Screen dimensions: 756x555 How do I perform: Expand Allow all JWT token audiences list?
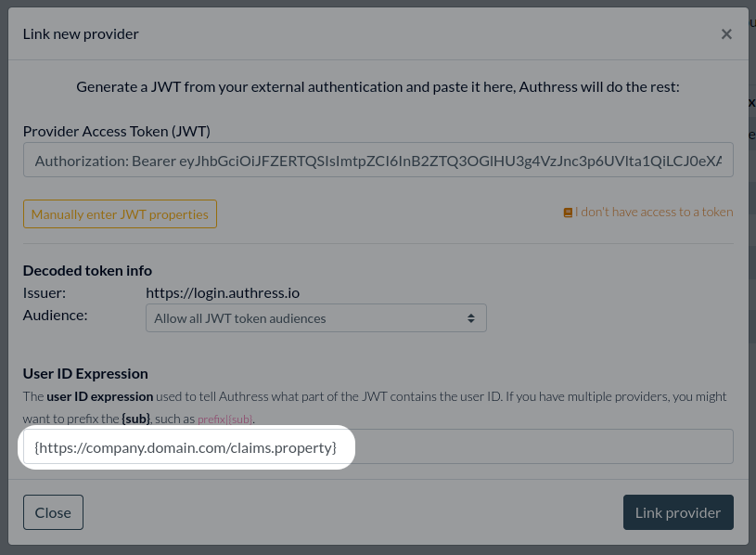pyautogui.click(x=315, y=317)
